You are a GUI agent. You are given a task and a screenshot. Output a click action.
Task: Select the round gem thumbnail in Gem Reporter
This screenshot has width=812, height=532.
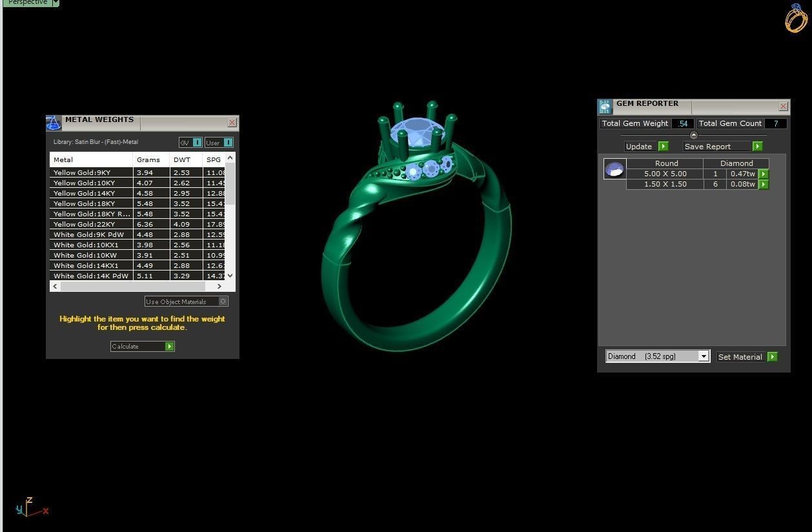(614, 169)
